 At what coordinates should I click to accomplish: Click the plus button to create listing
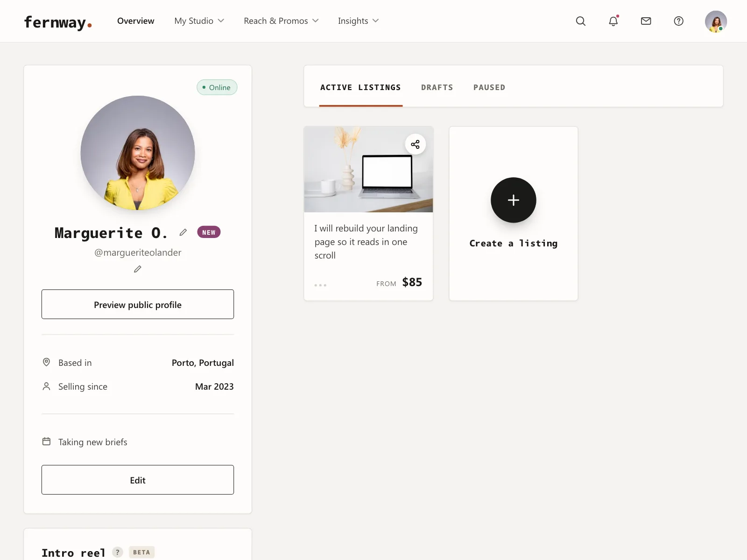tap(514, 200)
